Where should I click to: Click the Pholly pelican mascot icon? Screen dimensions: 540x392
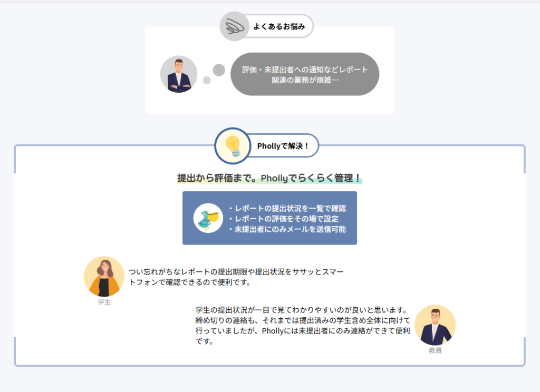pos(208,218)
